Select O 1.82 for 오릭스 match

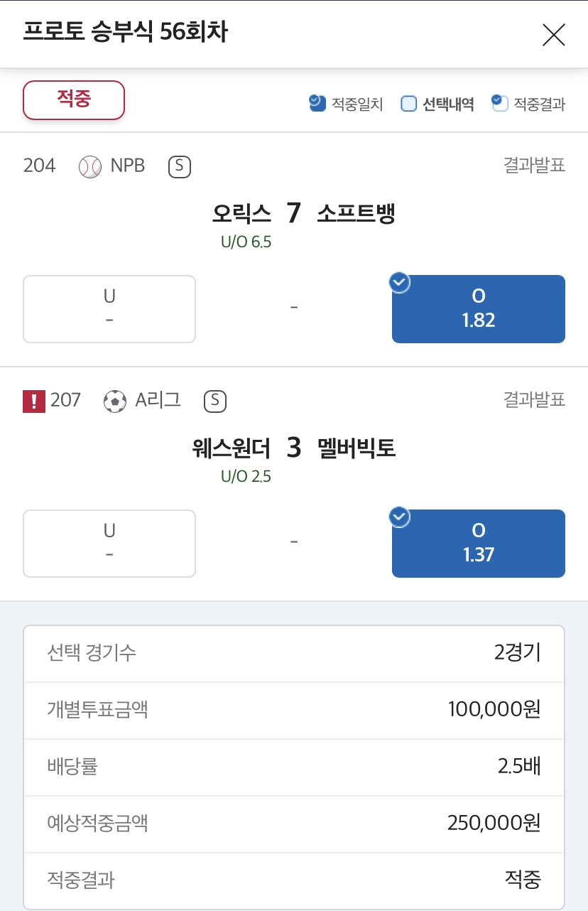pos(479,309)
